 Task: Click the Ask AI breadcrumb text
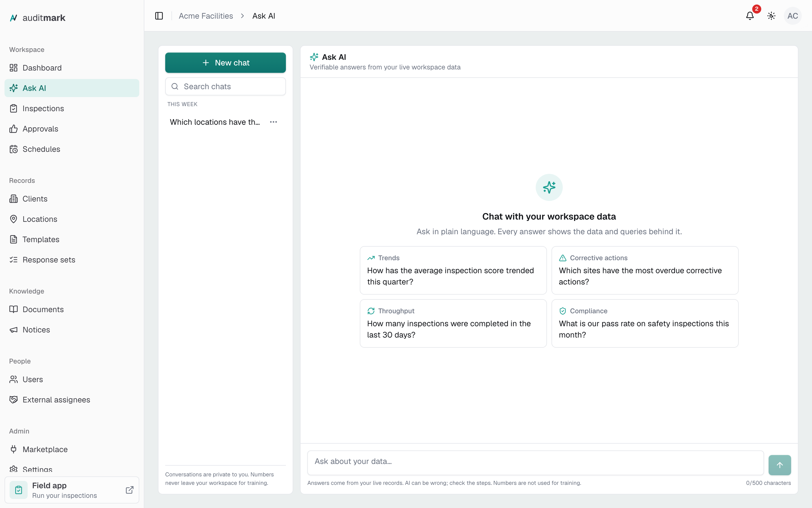264,16
